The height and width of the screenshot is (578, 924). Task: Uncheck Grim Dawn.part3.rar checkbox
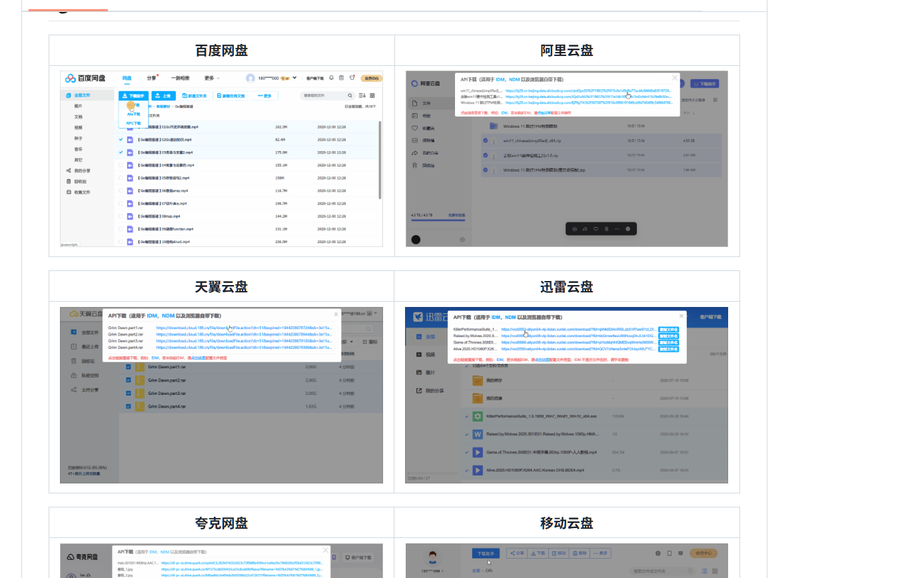coord(129,394)
